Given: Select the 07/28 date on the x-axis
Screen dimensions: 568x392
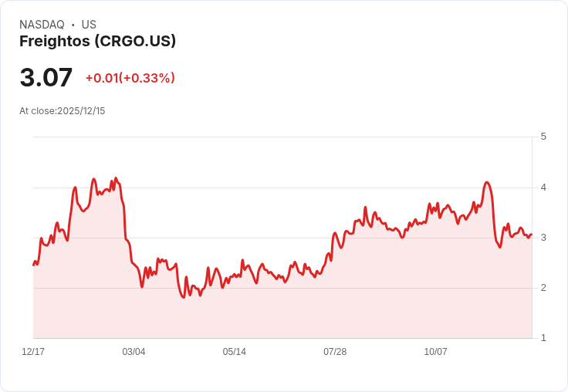Looking at the screenshot, I should tap(335, 352).
